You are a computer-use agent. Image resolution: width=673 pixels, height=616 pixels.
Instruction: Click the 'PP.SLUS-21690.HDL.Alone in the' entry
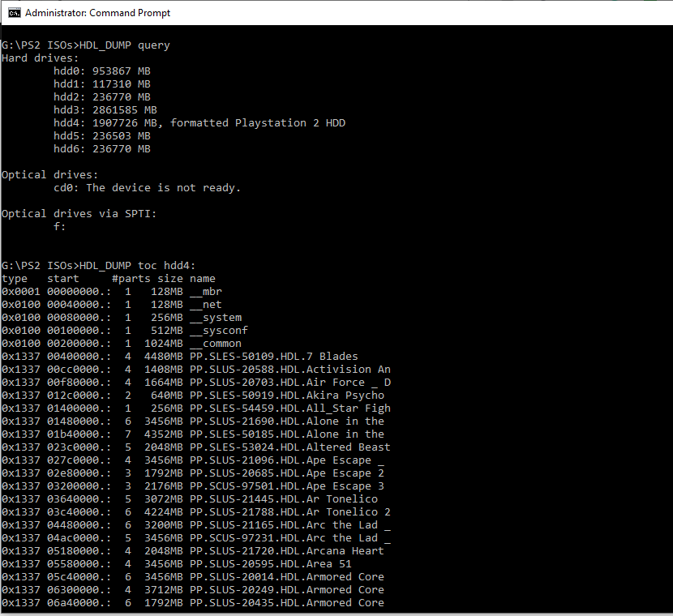coord(287,421)
